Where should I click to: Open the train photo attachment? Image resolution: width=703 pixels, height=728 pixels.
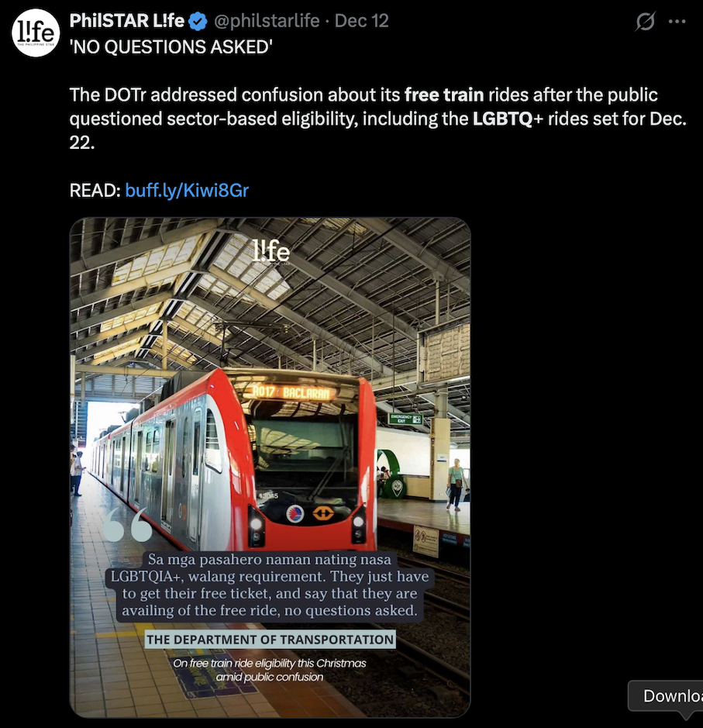point(270,467)
